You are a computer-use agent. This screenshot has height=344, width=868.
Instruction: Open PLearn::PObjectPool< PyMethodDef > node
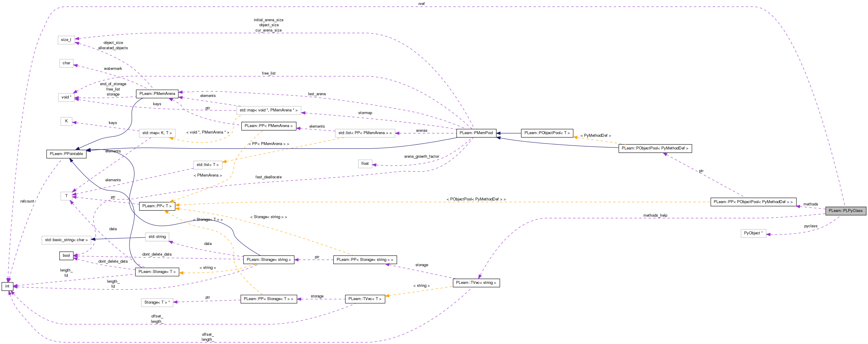655,148
